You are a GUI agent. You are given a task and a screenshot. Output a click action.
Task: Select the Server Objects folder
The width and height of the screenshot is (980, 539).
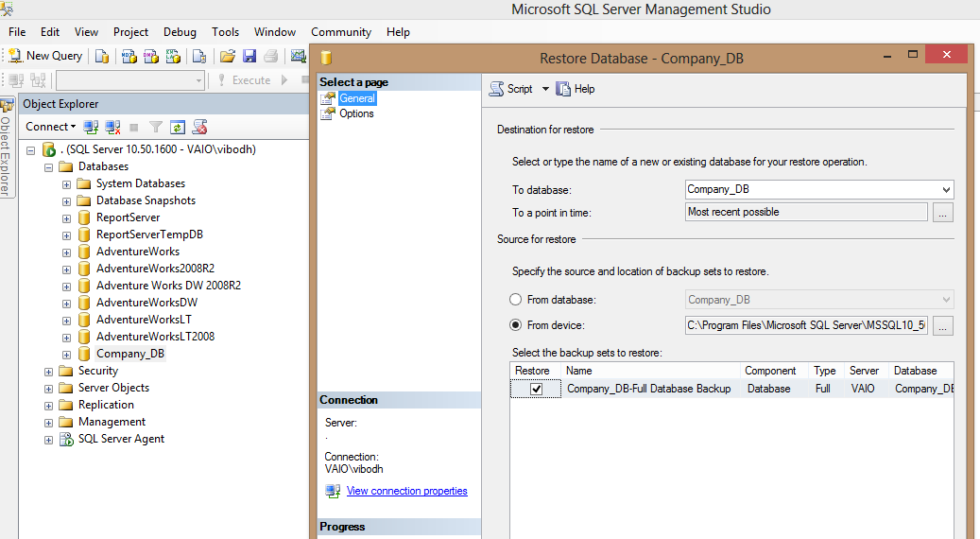coord(113,388)
